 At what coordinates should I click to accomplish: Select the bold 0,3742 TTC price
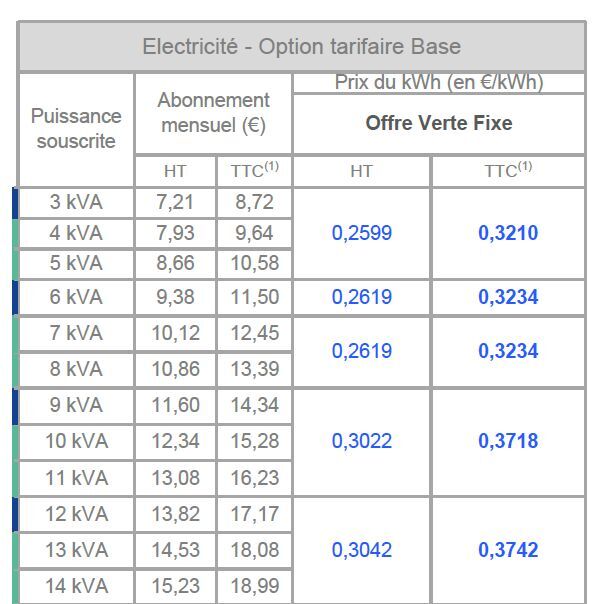(508, 550)
